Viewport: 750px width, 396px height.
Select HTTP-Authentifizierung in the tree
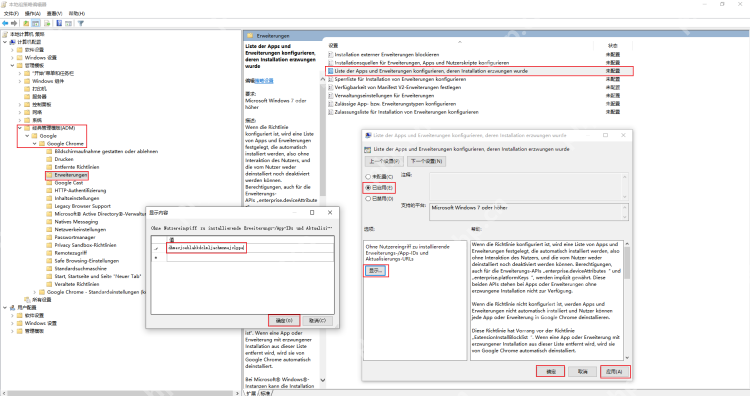80,190
